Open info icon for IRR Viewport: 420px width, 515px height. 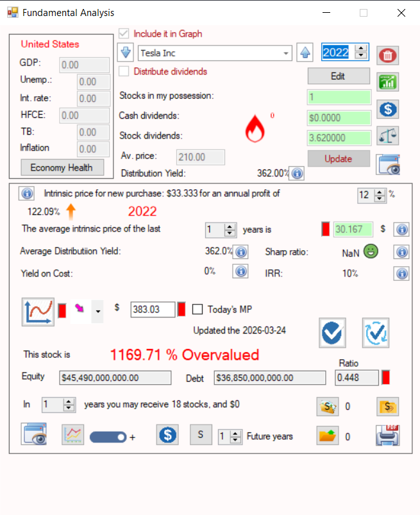pos(401,273)
